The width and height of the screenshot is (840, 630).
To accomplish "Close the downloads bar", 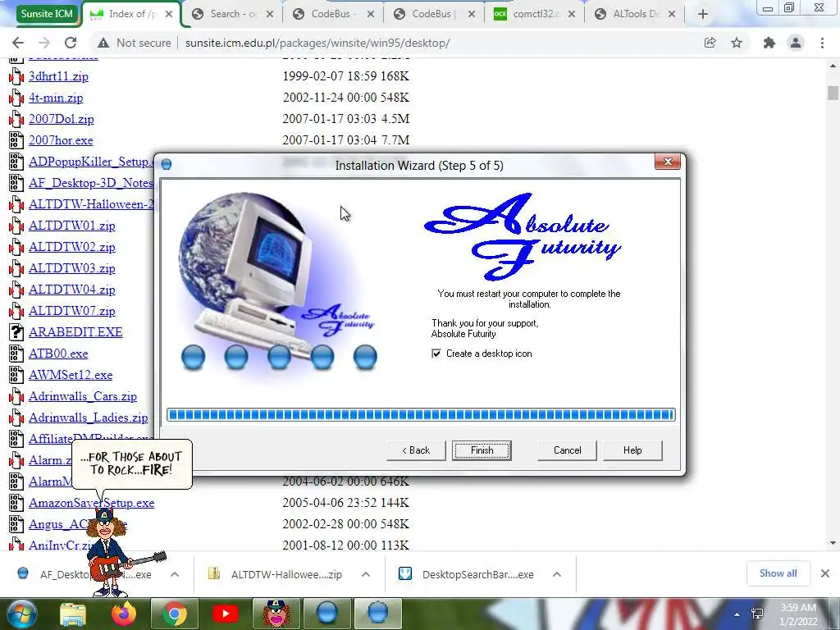I will [825, 573].
